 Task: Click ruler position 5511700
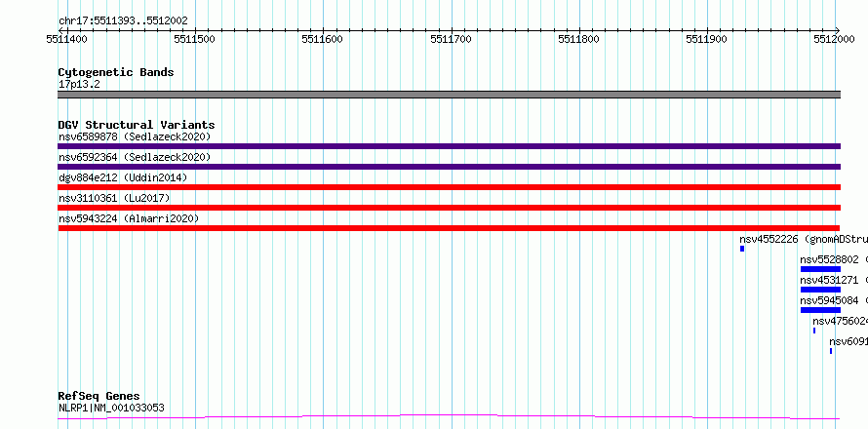[x=452, y=39]
